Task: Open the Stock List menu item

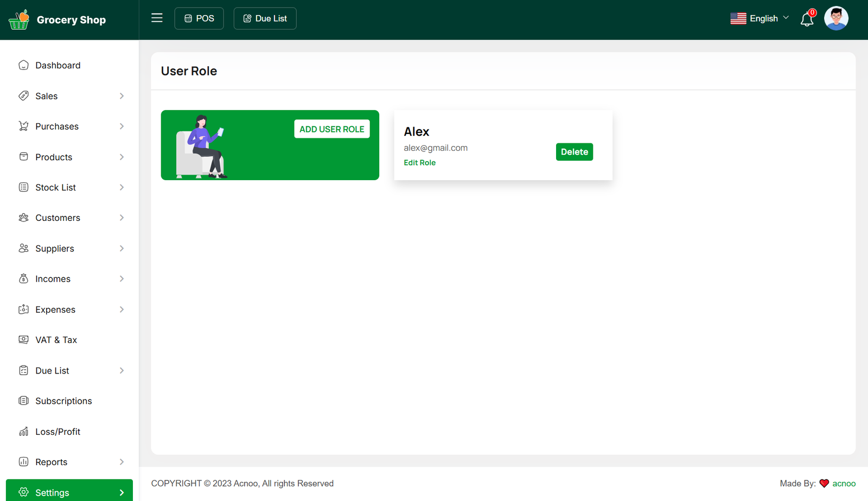Action: click(55, 187)
